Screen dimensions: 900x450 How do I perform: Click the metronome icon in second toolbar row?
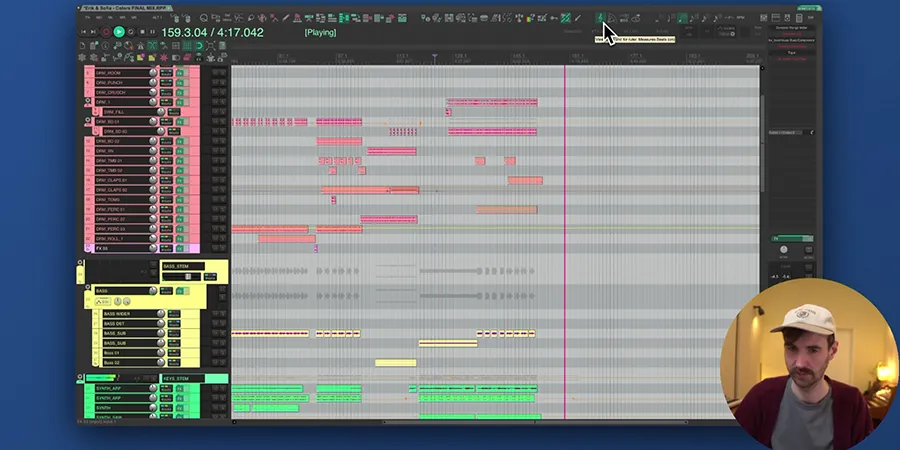click(x=141, y=46)
